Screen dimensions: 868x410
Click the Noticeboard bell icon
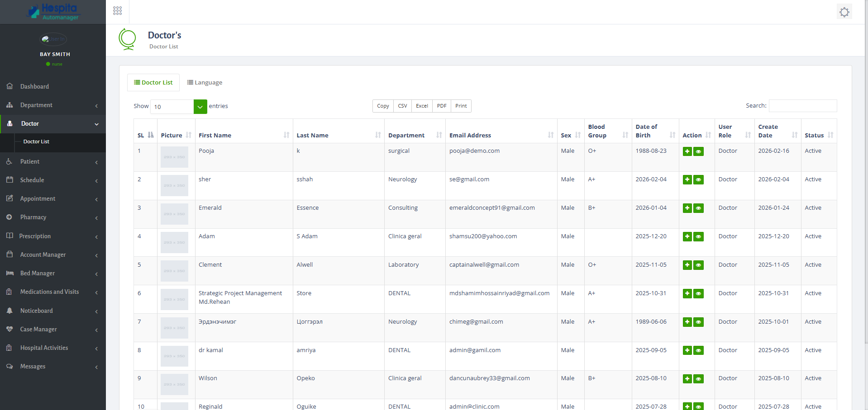pyautogui.click(x=10, y=311)
